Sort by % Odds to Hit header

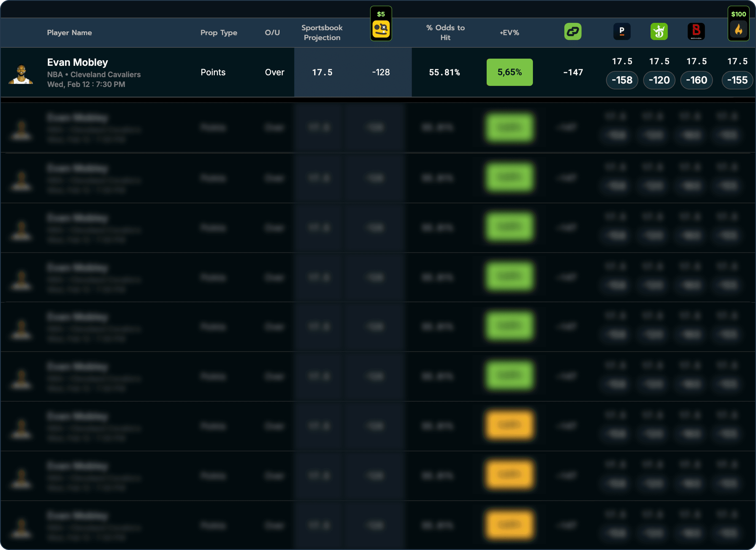445,33
